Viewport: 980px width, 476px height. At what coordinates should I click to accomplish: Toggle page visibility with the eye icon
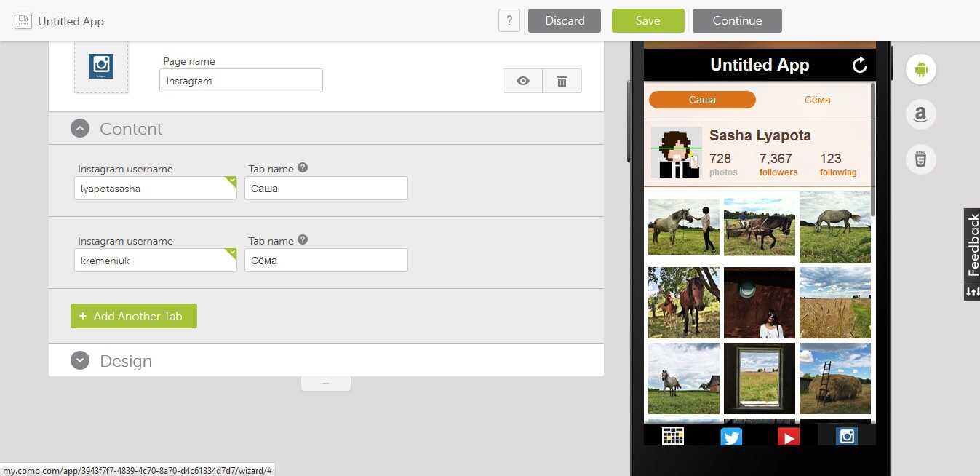(x=522, y=81)
